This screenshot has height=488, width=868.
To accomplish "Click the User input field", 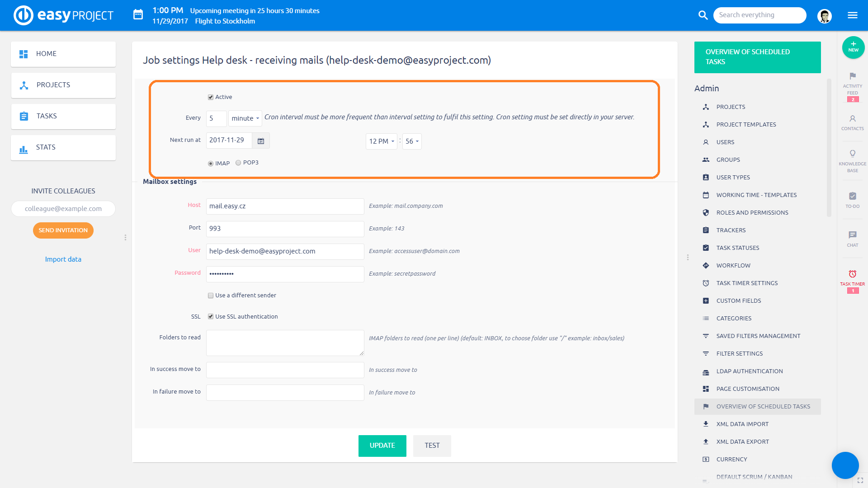I will pyautogui.click(x=285, y=252).
